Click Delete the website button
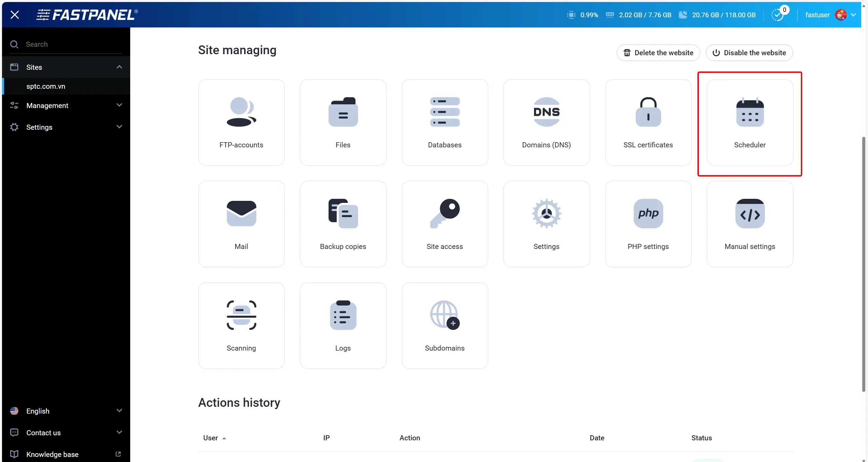 point(658,53)
